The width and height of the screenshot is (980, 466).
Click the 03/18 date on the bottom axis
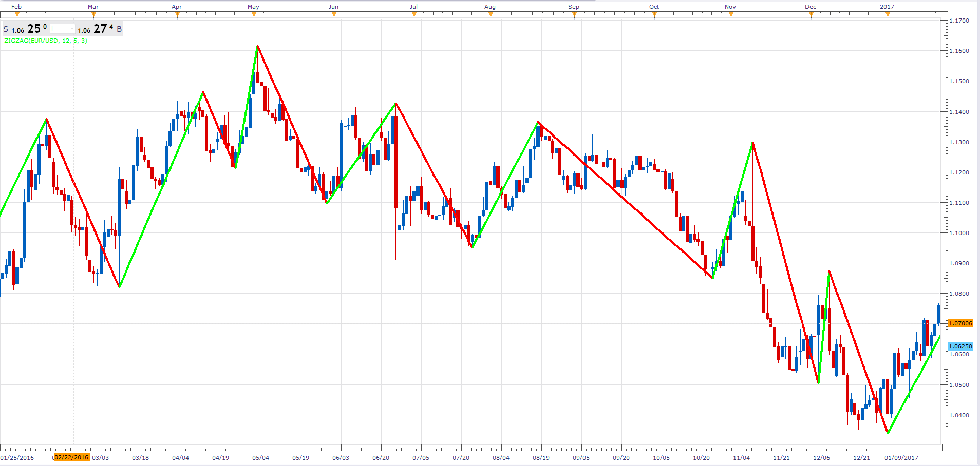pyautogui.click(x=141, y=458)
